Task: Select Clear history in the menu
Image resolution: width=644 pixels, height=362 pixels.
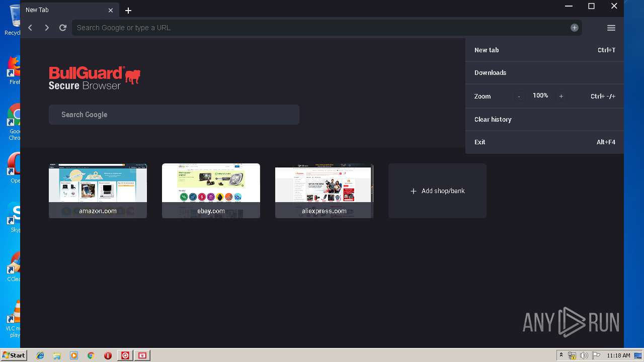Action: 544,119
